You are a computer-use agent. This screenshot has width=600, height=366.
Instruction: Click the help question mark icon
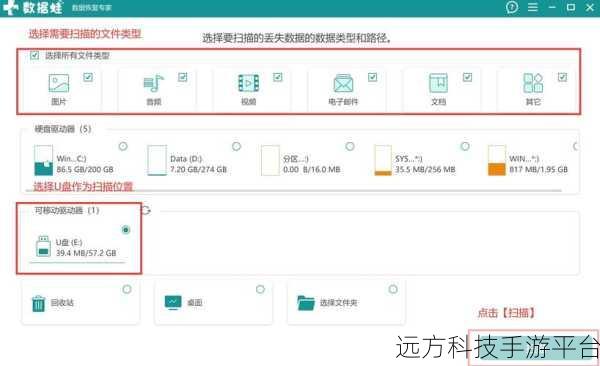[x=512, y=7]
